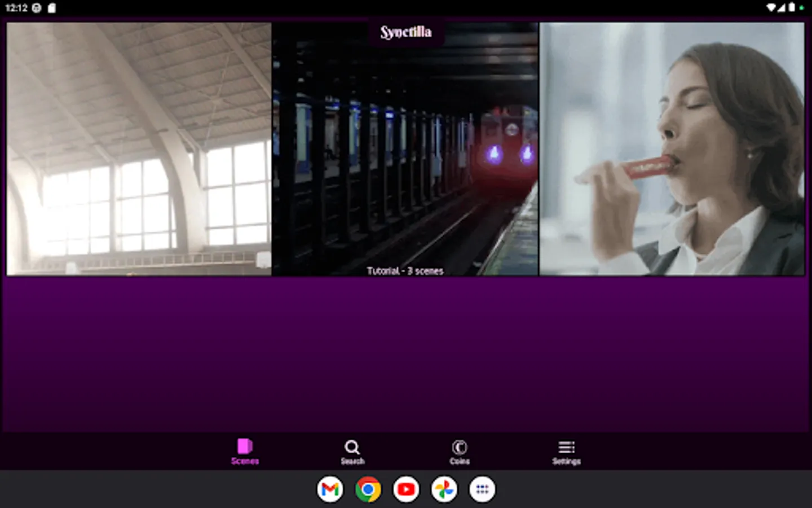The image size is (812, 508).
Task: Select the 'Tutorial - 3 scenes' caption
Action: 405,271
